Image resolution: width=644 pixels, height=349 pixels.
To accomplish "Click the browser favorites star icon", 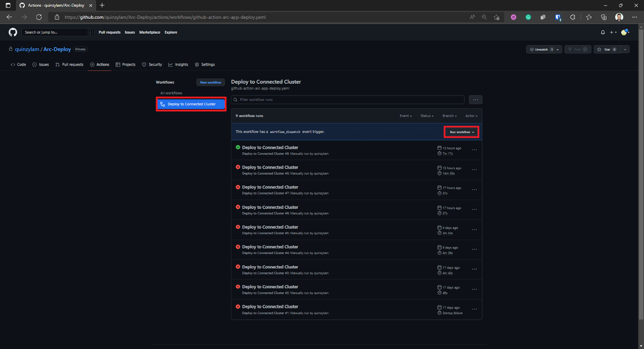I will 496,17.
